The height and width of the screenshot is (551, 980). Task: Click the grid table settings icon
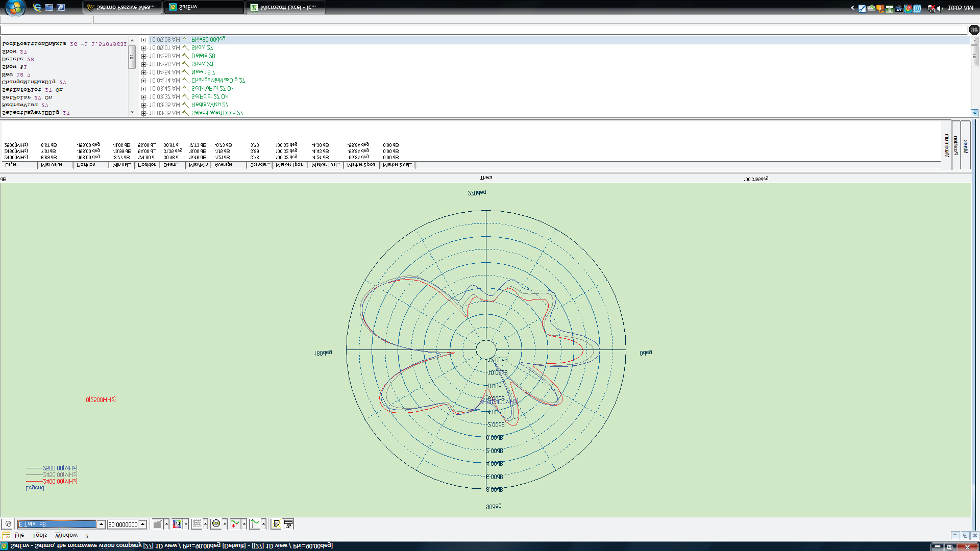[x=197, y=524]
